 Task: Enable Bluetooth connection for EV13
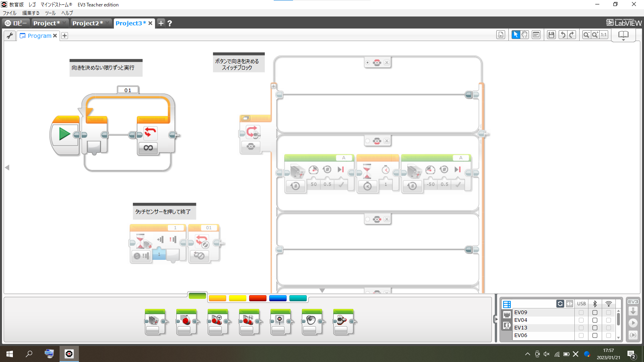click(595, 328)
